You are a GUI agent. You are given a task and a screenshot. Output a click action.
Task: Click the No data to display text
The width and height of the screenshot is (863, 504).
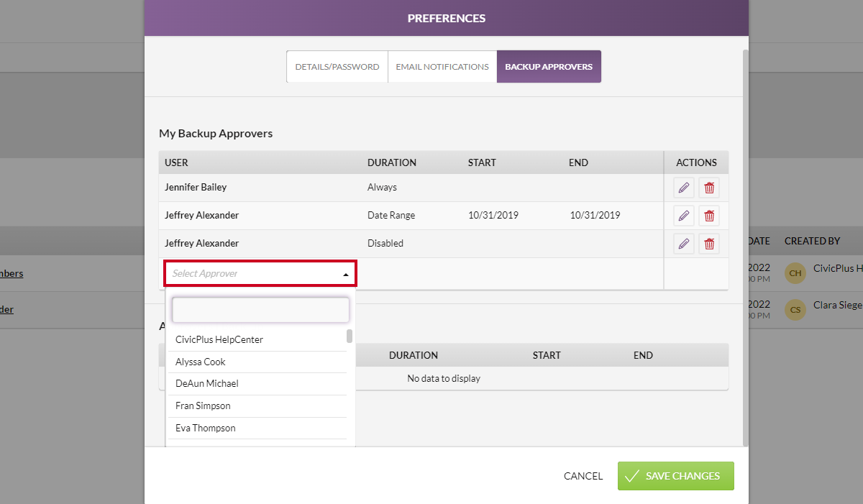click(444, 378)
